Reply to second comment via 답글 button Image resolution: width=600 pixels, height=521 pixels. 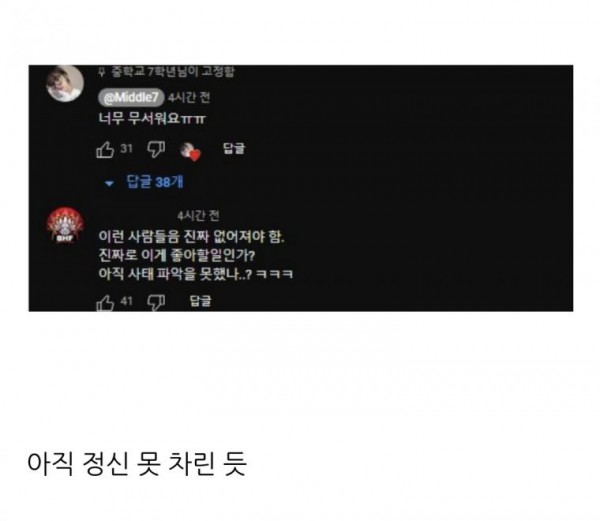point(201,300)
